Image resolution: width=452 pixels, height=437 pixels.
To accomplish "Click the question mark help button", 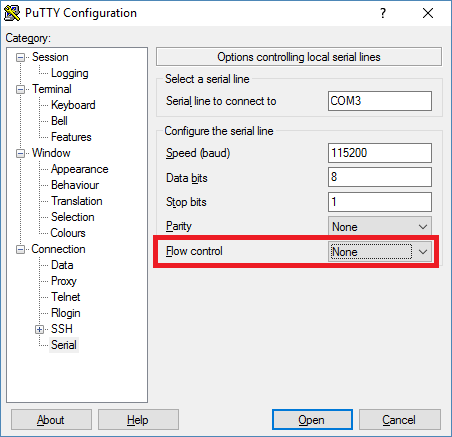I will tap(383, 13).
